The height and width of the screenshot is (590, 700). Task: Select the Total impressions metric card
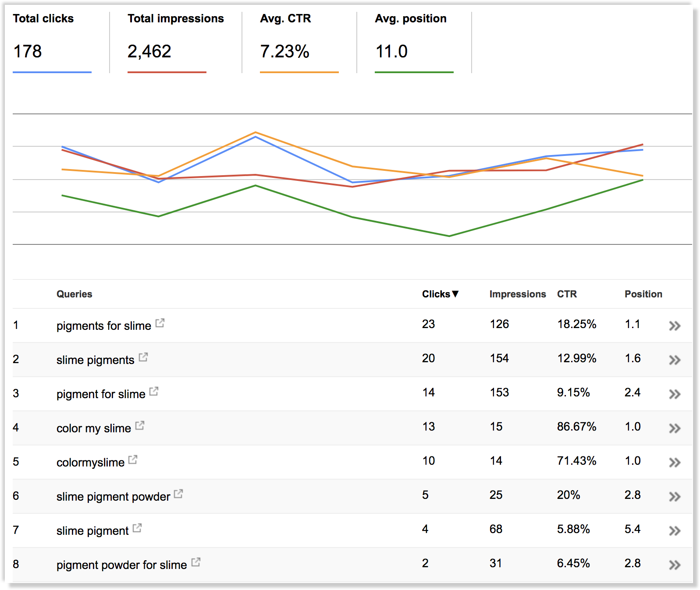click(176, 42)
